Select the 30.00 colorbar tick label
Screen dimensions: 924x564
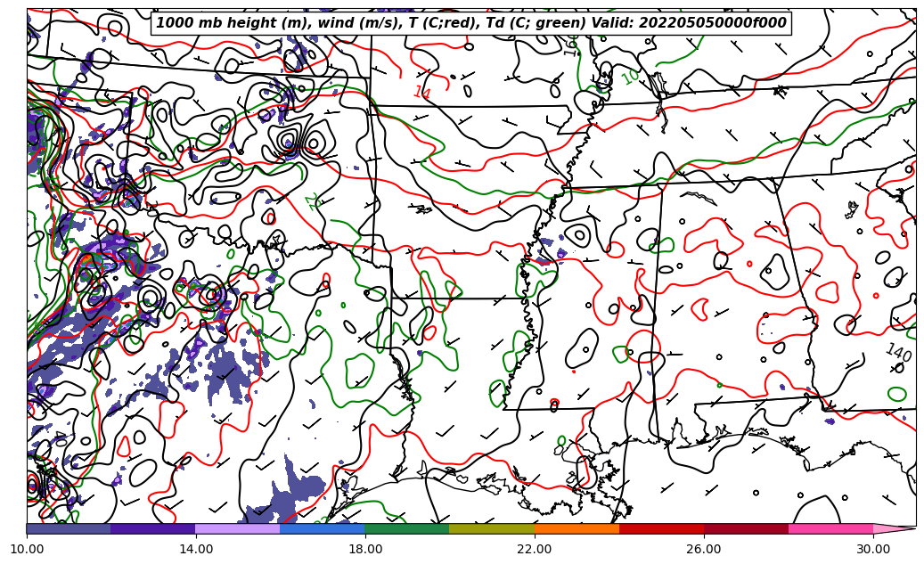[873, 550]
